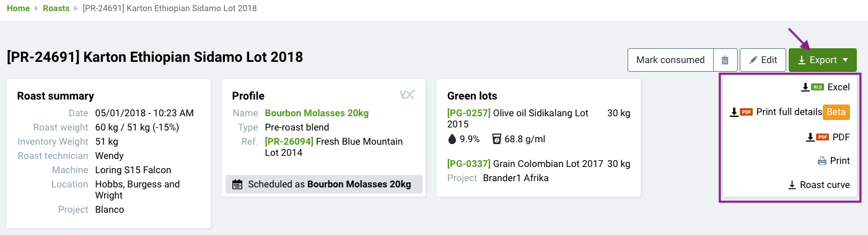Click the trash delete icon button
Screen dimensions: 868x235
click(725, 60)
